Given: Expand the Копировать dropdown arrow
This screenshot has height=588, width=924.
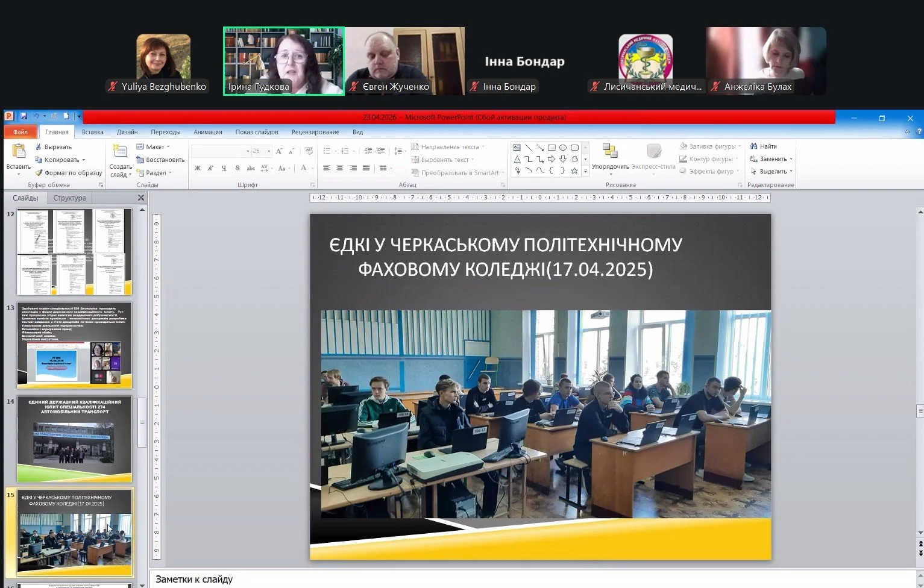Looking at the screenshot, I should (x=83, y=160).
